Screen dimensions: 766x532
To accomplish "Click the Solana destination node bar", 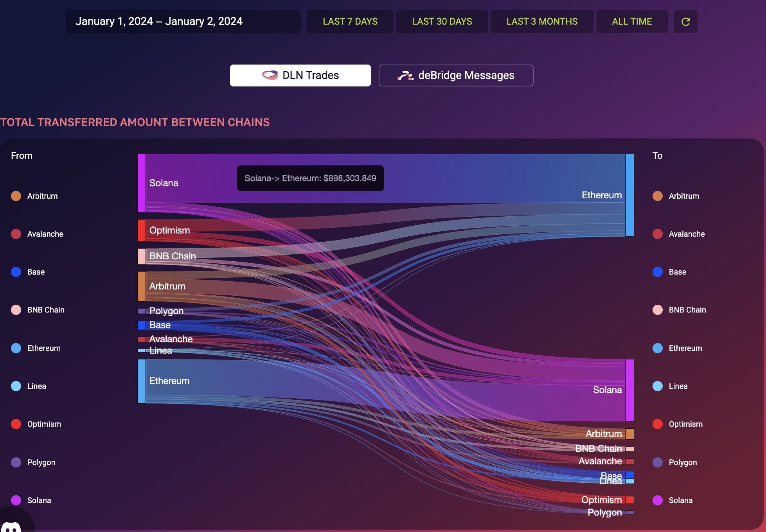I will coord(629,390).
